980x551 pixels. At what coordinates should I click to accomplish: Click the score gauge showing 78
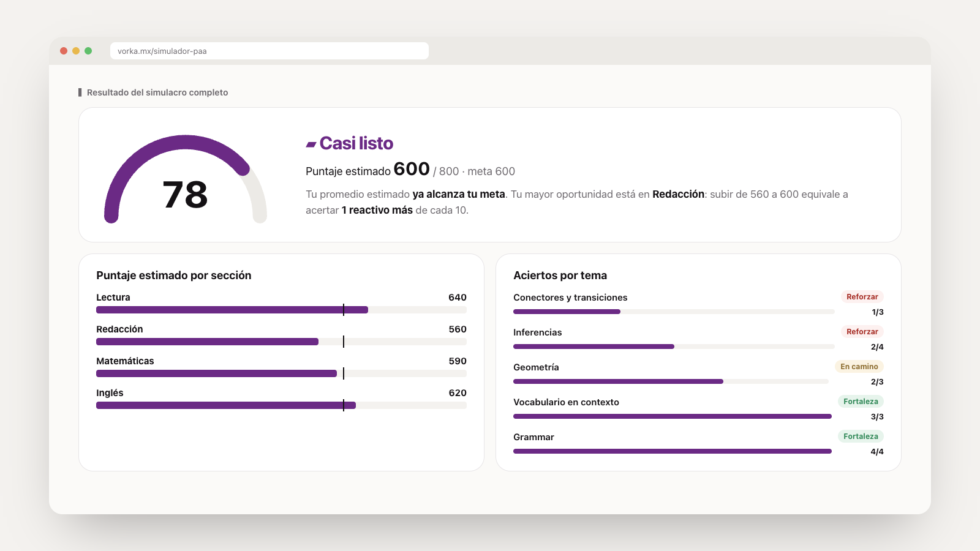pyautogui.click(x=186, y=179)
